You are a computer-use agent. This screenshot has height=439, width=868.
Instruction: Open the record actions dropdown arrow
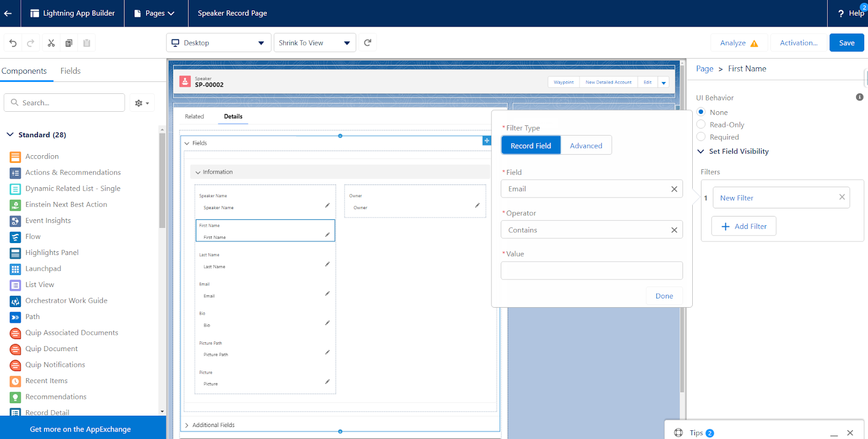tap(663, 82)
